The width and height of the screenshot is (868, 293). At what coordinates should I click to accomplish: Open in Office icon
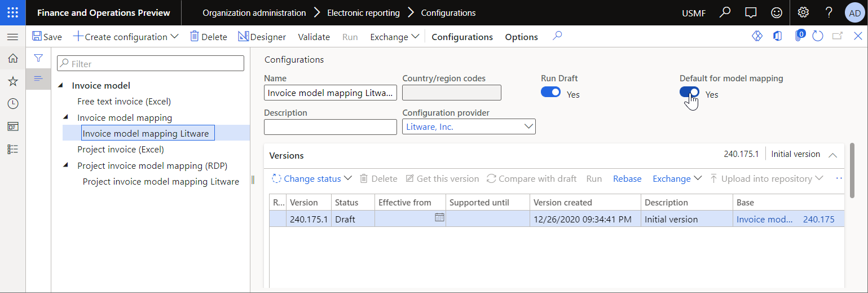pyautogui.click(x=778, y=36)
